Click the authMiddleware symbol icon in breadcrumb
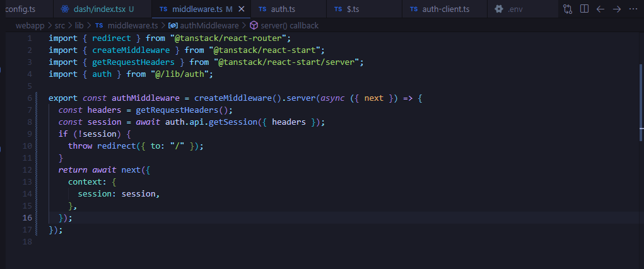644x269 pixels. click(173, 25)
